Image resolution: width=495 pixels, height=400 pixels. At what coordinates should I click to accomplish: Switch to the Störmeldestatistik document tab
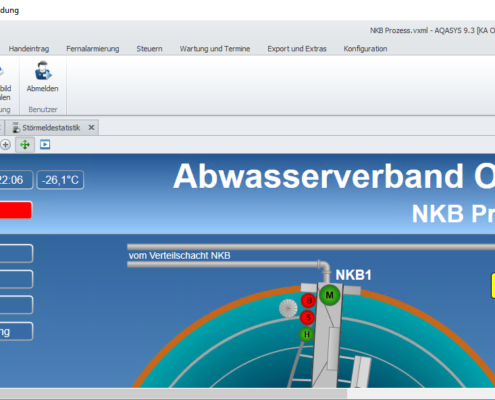point(51,128)
